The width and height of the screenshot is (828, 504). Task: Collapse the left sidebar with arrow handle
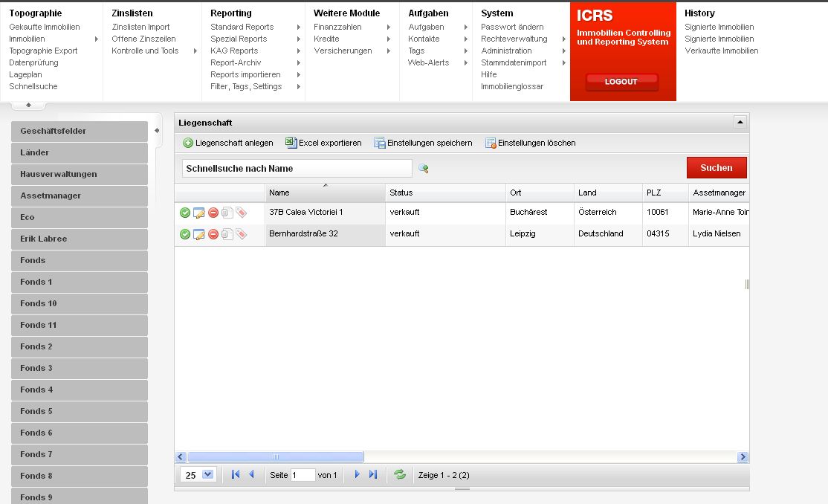[157, 131]
